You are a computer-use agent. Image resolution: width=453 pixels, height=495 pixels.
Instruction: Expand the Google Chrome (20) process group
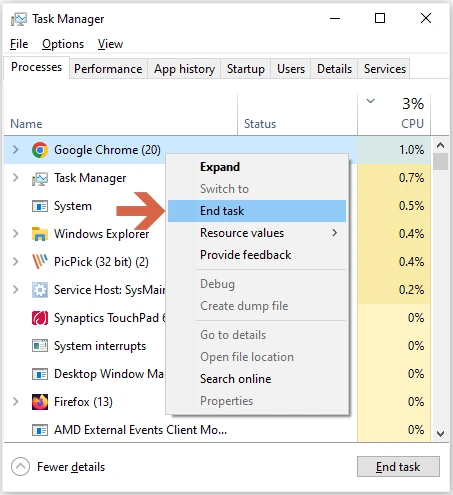coord(15,150)
